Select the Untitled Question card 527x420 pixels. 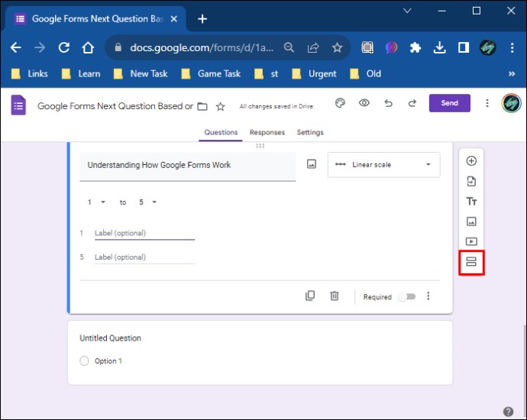click(260, 353)
